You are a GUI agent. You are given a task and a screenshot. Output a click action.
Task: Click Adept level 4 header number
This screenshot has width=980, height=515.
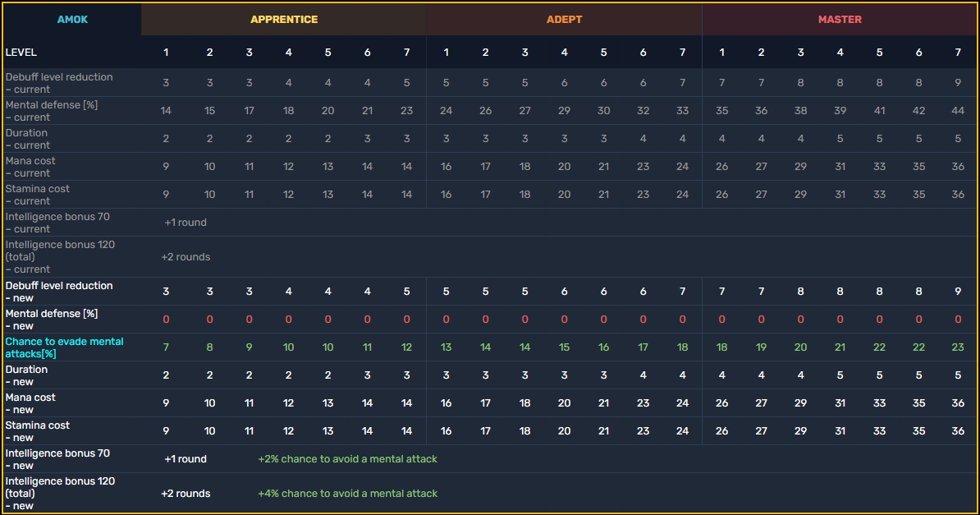coord(564,53)
